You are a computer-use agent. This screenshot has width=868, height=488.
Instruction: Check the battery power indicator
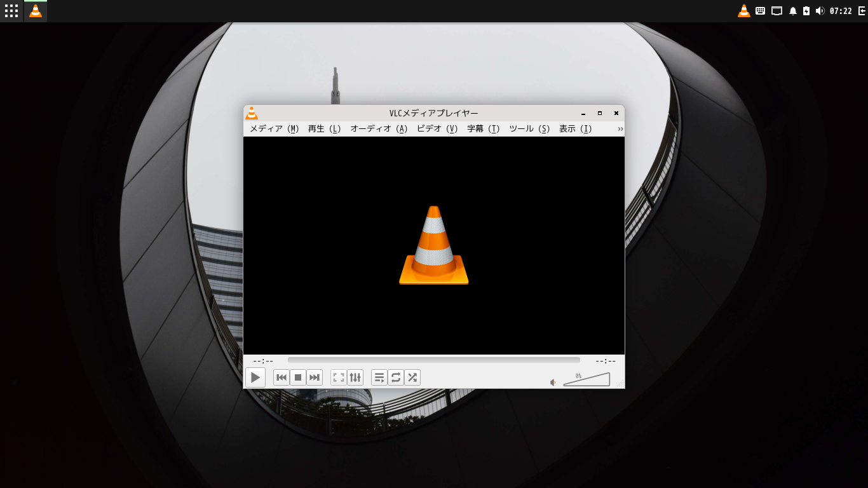point(806,11)
